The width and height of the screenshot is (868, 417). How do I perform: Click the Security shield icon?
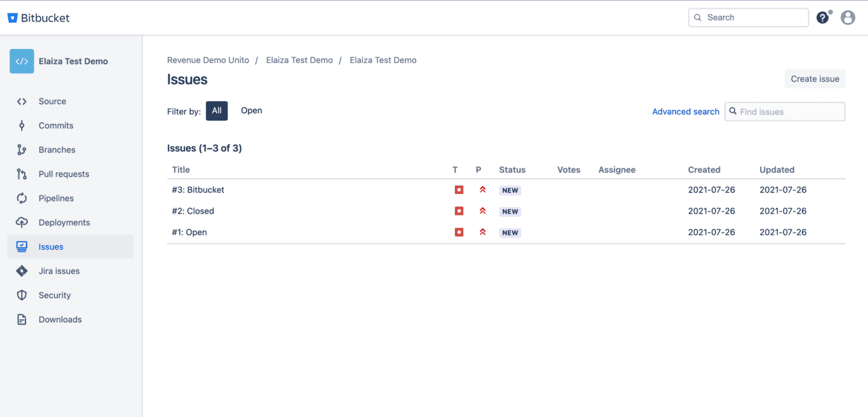click(22, 296)
